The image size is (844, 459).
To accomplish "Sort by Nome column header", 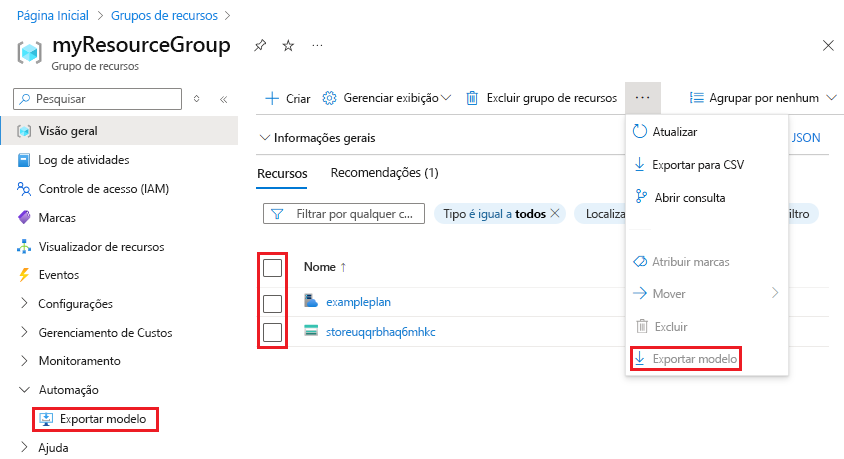I will (325, 267).
